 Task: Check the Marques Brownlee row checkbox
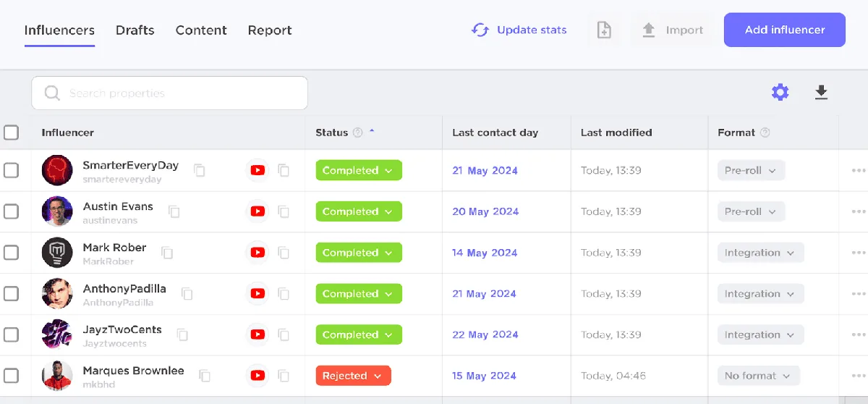[x=11, y=376]
